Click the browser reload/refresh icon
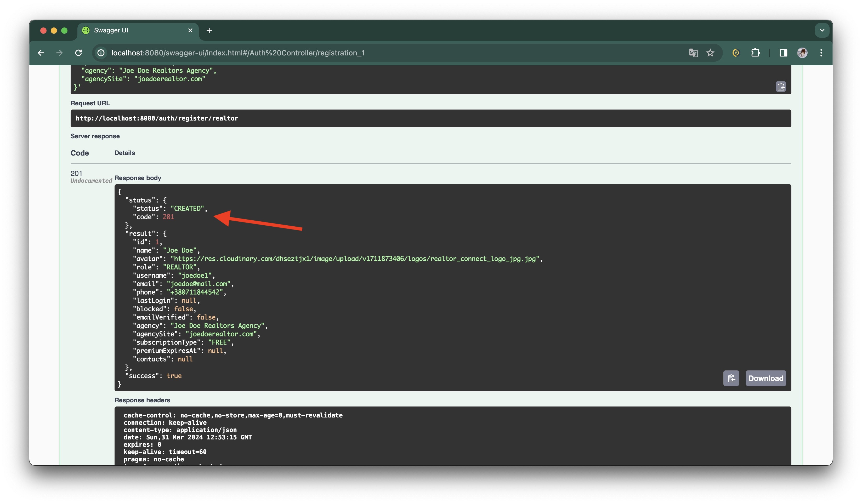 coord(79,53)
